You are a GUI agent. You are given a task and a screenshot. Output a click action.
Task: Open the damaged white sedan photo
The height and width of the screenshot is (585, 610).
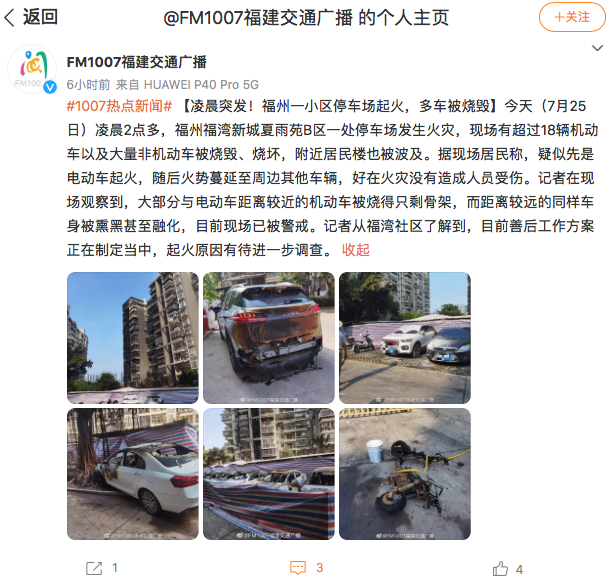(x=133, y=474)
